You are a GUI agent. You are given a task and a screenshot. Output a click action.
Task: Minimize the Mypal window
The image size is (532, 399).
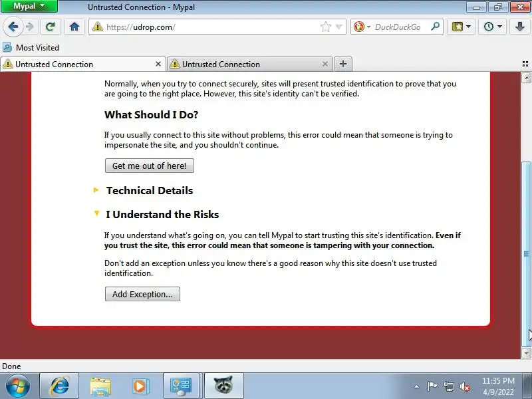(x=477, y=7)
